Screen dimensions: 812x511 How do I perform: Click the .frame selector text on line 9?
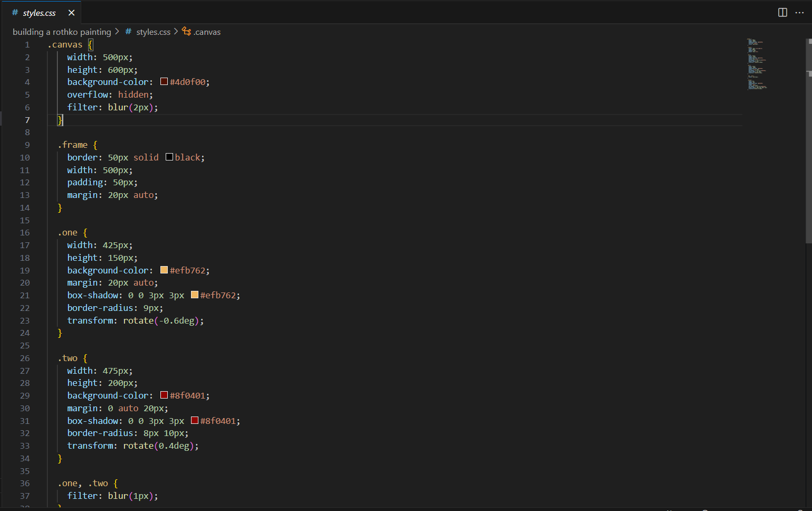point(73,145)
